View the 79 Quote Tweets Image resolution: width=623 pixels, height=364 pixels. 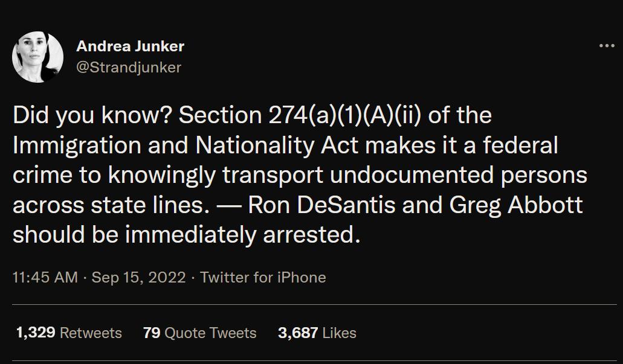point(150,333)
